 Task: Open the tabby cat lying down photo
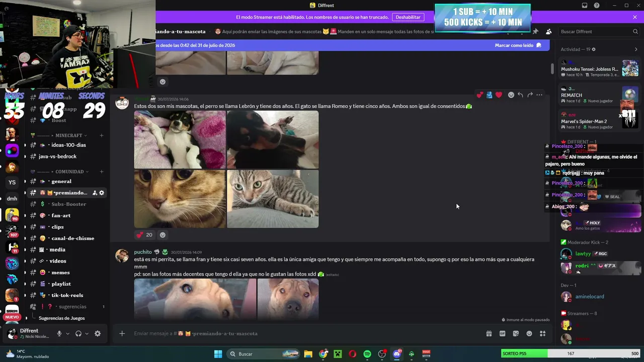[273, 199]
